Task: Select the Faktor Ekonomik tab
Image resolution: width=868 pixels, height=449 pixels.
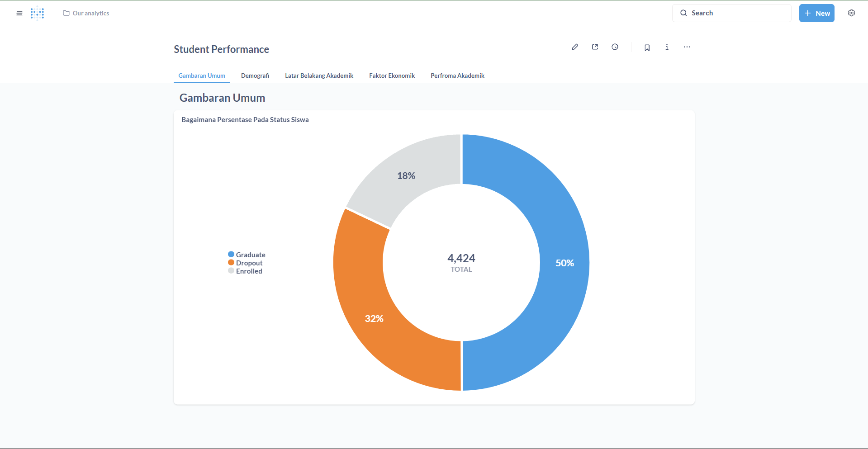Action: (392, 76)
